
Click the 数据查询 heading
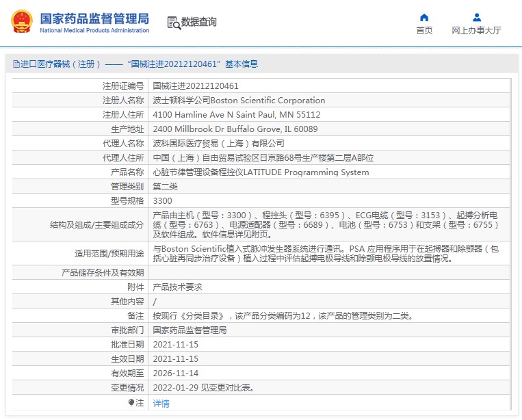click(x=199, y=23)
